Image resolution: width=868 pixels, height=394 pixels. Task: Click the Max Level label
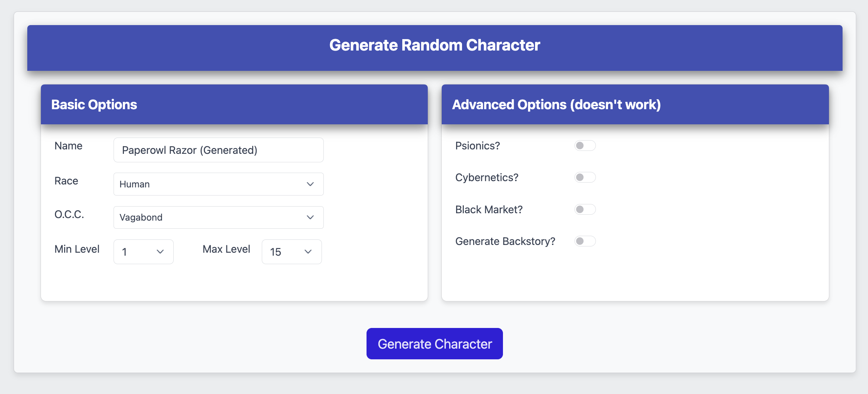pos(226,249)
